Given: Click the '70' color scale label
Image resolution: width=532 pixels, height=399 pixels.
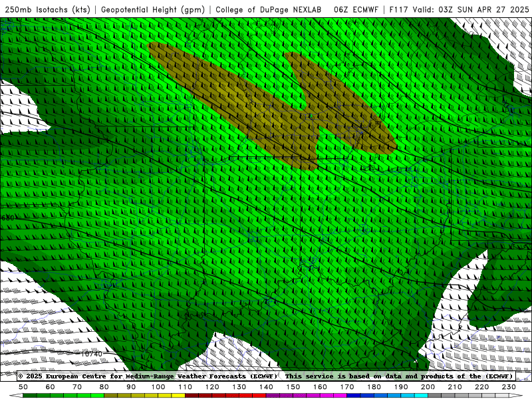Looking at the screenshot, I should [x=77, y=387].
